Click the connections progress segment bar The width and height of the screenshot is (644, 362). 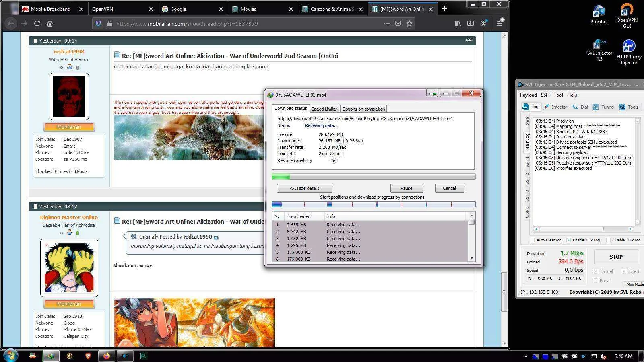[x=374, y=204]
